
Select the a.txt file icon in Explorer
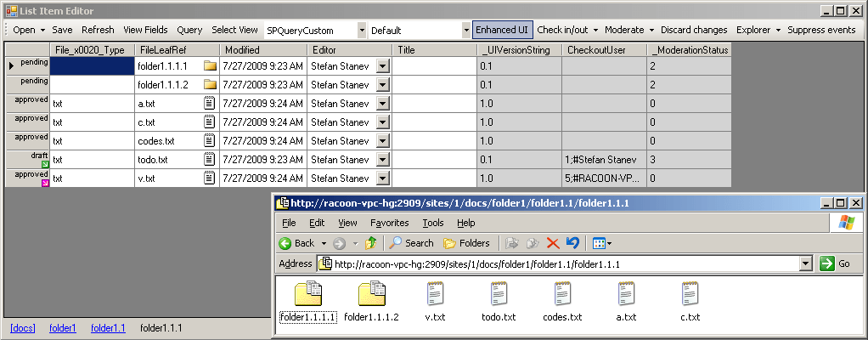pyautogui.click(x=626, y=293)
